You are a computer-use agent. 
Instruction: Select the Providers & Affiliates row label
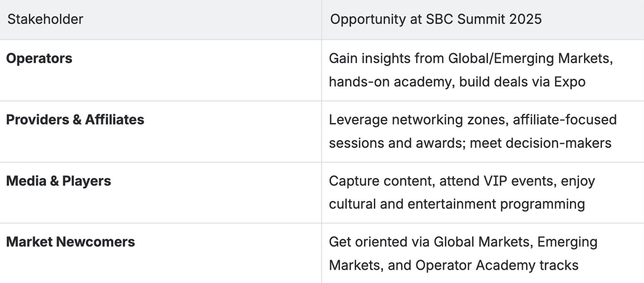75,120
